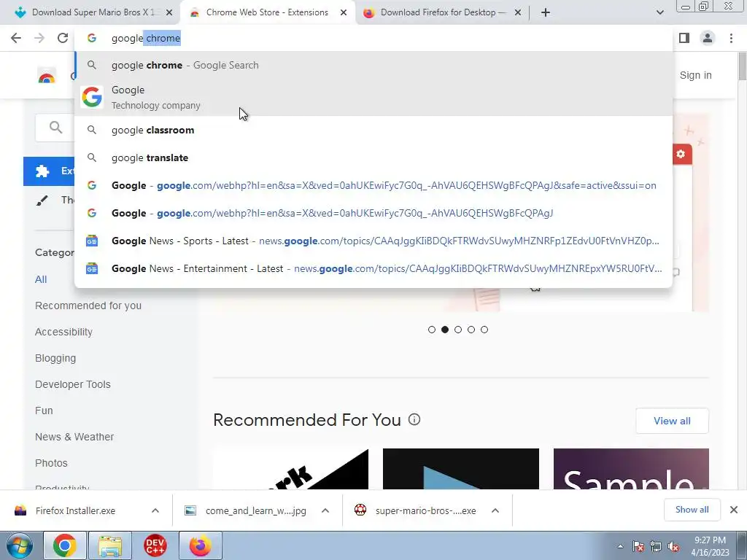Click the Chrome Web Store rainbow logo
The image size is (747, 560).
coord(47,76)
